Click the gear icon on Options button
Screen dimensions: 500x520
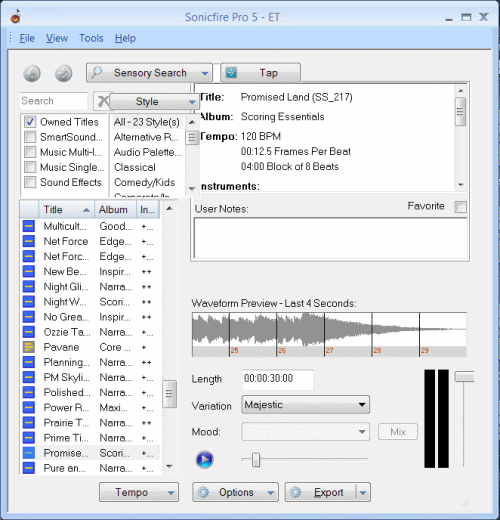[203, 492]
